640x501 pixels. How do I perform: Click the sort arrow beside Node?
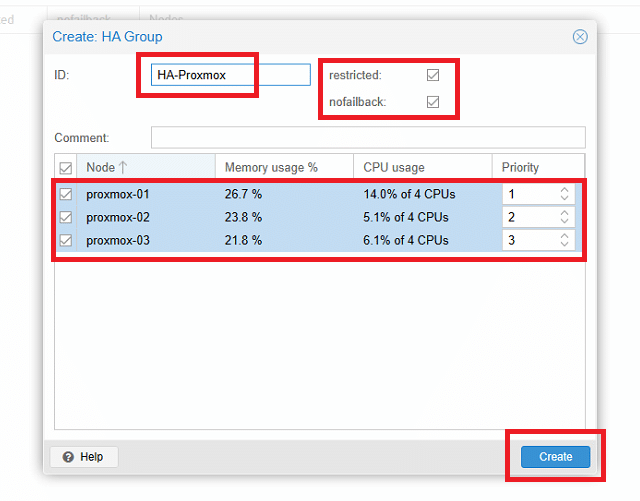(x=123, y=167)
